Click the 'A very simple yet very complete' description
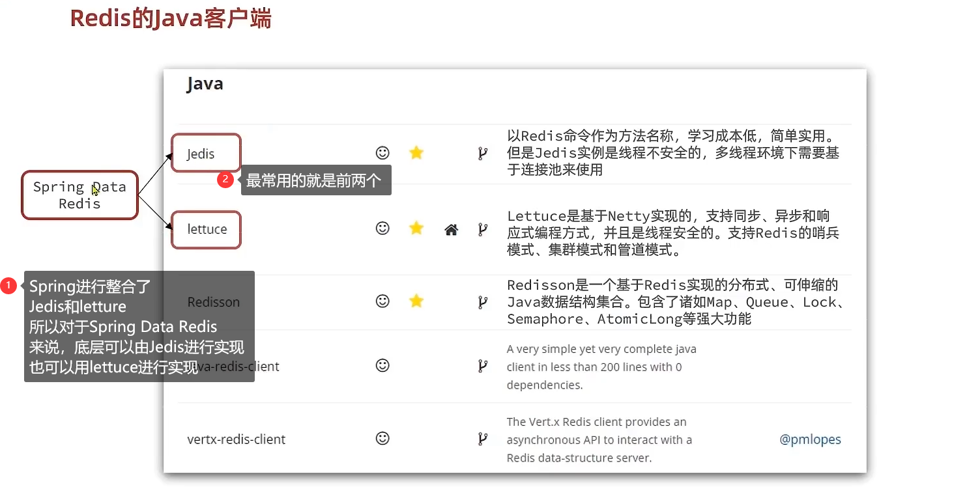The height and width of the screenshot is (498, 980). click(x=601, y=367)
